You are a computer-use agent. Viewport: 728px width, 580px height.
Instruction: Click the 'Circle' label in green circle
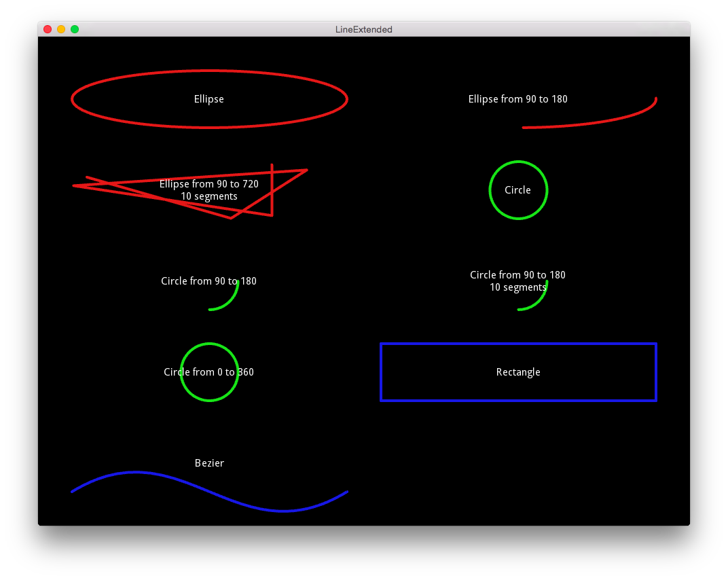(517, 190)
